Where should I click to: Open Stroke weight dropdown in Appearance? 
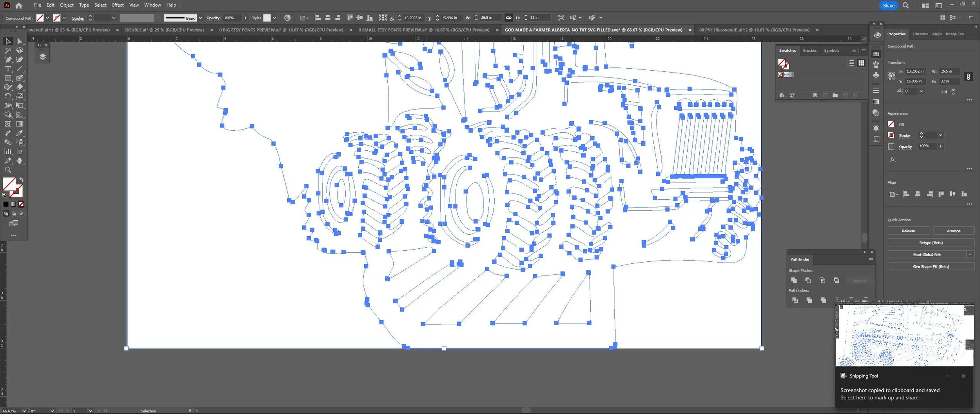[x=940, y=135]
